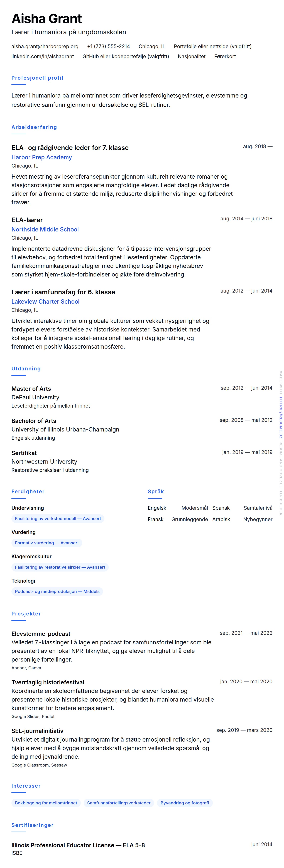This screenshot has height=868, width=284.
Task: Click the Elevstemme-podcast project title
Action: click(41, 634)
